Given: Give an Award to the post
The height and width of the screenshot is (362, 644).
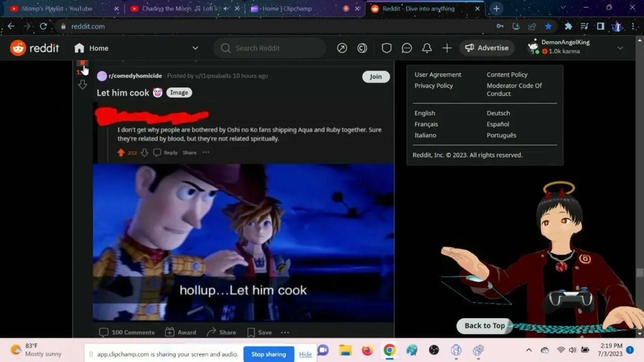Looking at the screenshot, I should 181,332.
